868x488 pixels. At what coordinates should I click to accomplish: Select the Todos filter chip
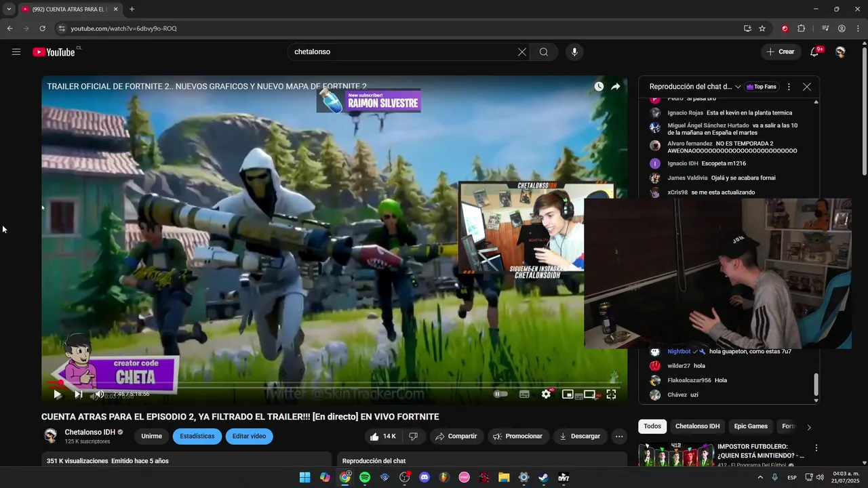coord(652,426)
